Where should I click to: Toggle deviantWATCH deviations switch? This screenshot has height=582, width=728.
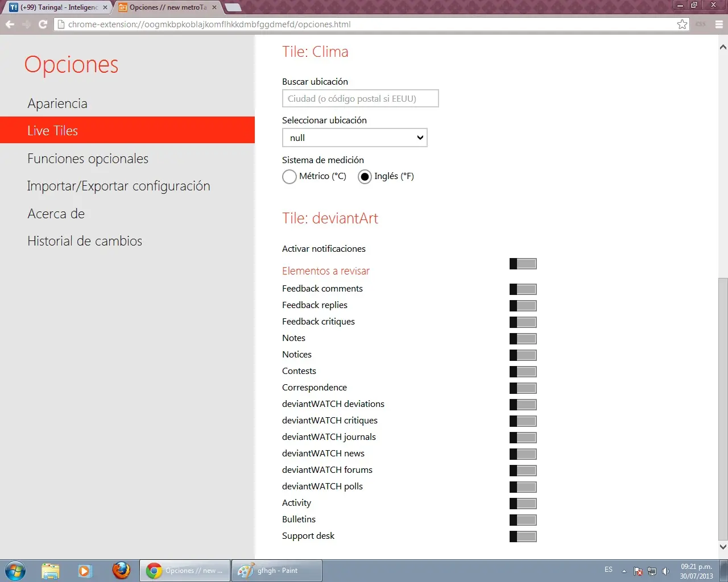click(x=523, y=405)
